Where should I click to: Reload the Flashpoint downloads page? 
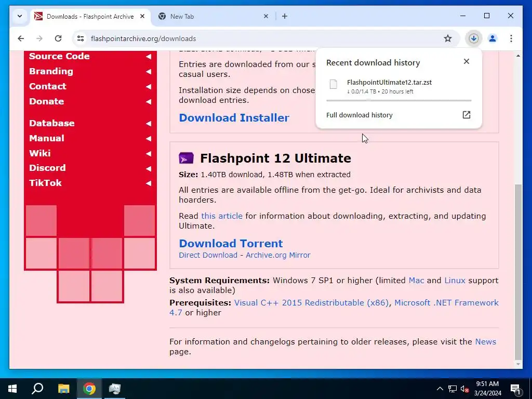[x=58, y=38]
